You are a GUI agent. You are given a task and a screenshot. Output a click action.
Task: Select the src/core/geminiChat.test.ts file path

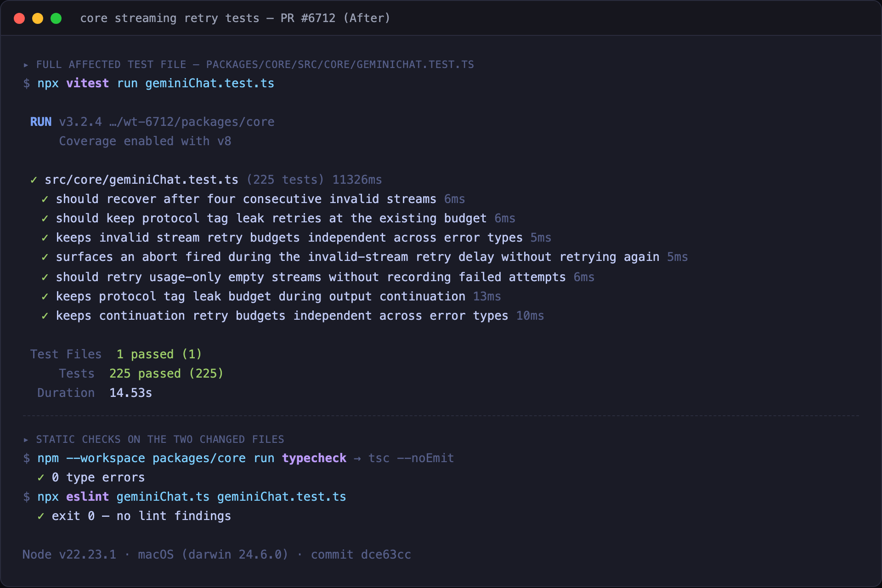pos(141,180)
